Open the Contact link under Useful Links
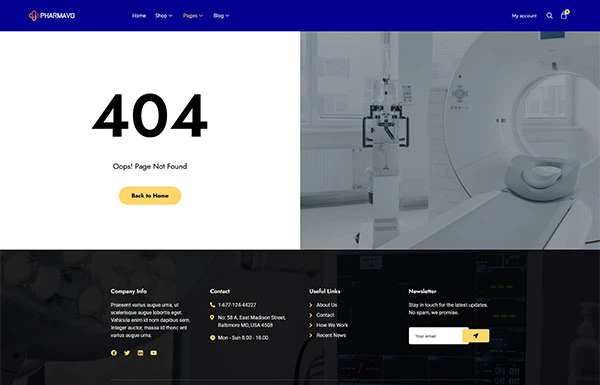The image size is (600, 385). click(325, 315)
